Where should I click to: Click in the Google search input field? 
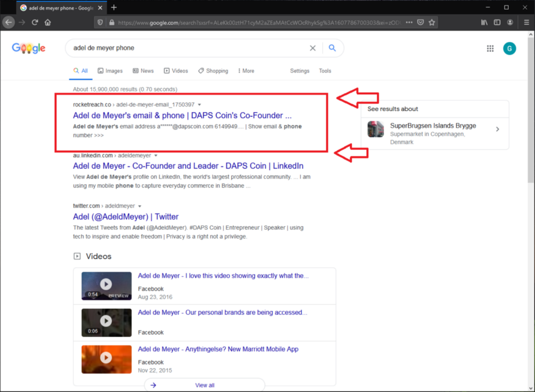pos(183,48)
